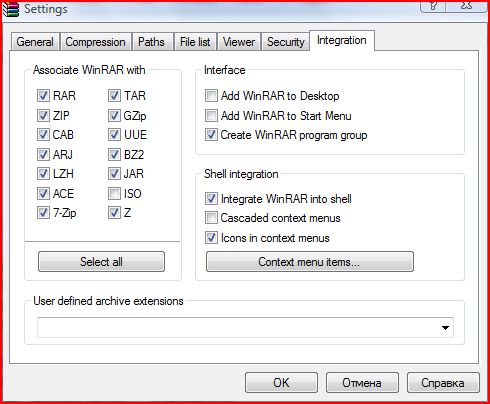Uncheck Icons in context menus
This screenshot has width=490, height=404.
click(x=211, y=238)
